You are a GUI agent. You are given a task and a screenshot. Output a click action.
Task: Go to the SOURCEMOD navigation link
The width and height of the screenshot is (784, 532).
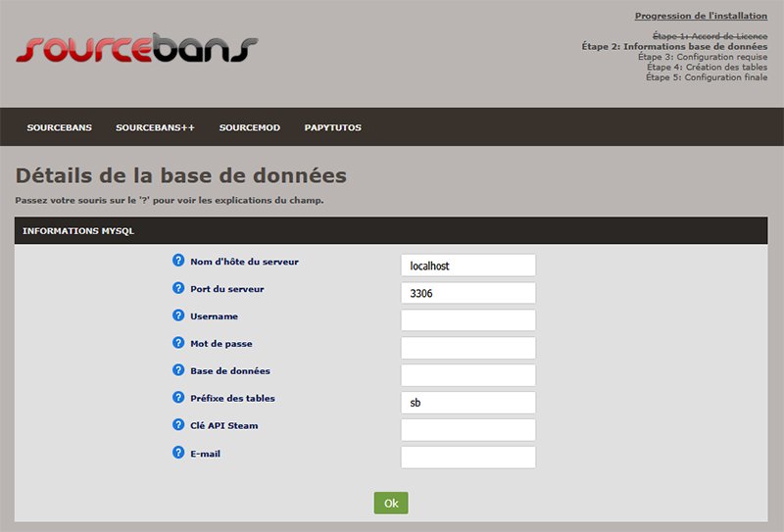[x=249, y=128]
